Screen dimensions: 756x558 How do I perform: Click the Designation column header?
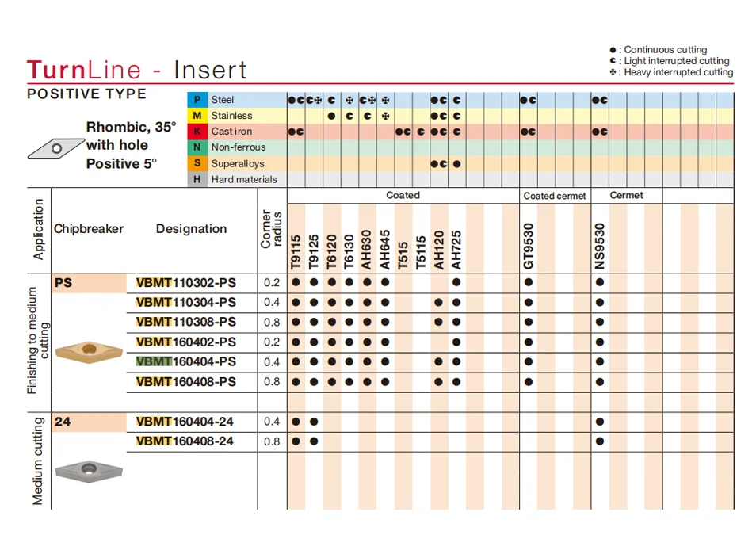pos(192,228)
